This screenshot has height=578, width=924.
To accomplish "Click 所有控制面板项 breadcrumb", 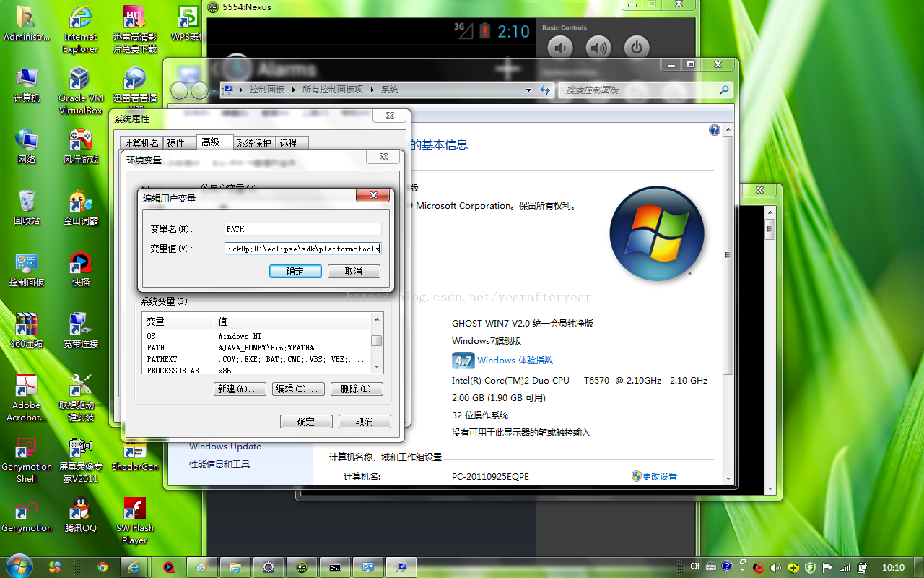I will (333, 90).
